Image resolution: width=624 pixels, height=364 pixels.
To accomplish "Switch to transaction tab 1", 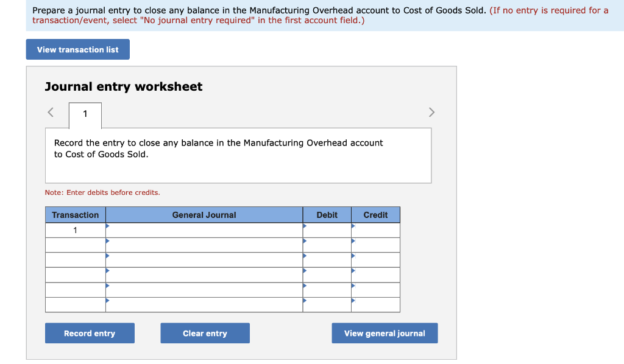I will [85, 114].
